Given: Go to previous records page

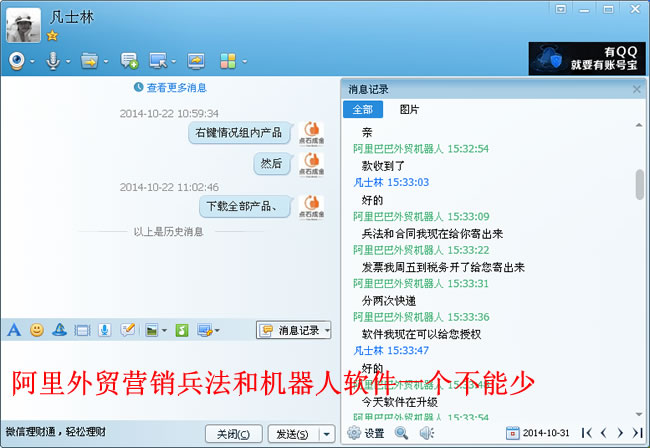Looking at the screenshot, I should coord(604,433).
